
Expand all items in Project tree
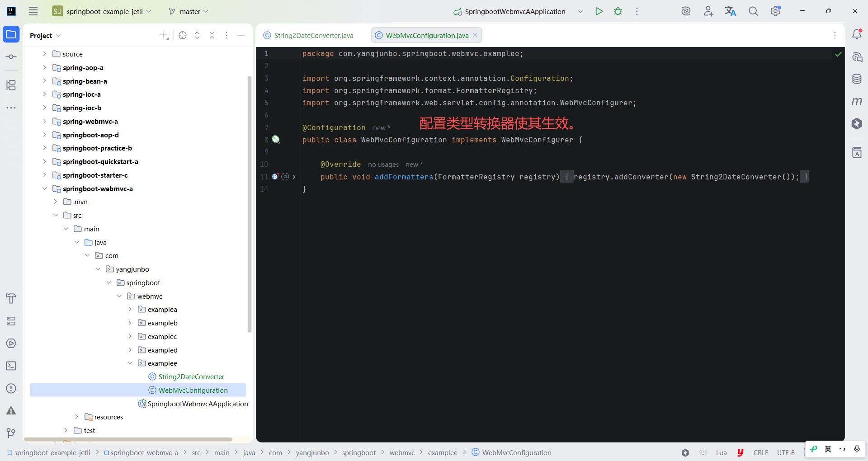pos(197,35)
